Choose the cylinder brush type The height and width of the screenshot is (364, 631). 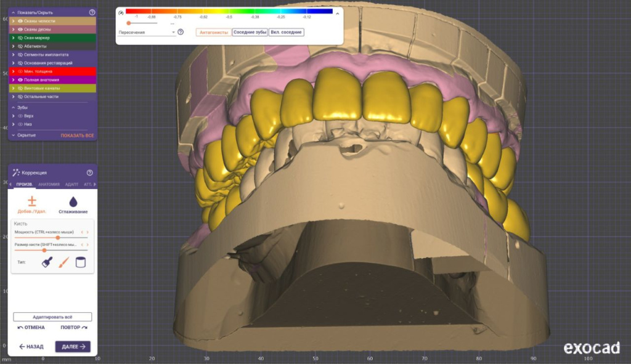[79, 262]
